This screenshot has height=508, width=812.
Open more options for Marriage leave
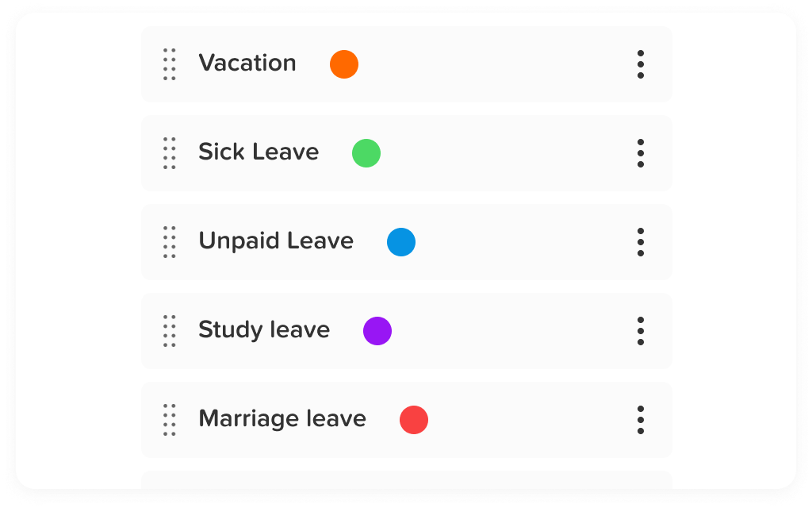point(640,420)
